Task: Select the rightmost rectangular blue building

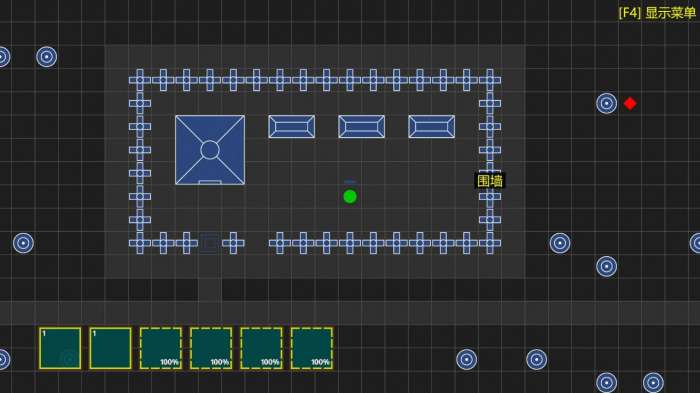Action: 432,126
